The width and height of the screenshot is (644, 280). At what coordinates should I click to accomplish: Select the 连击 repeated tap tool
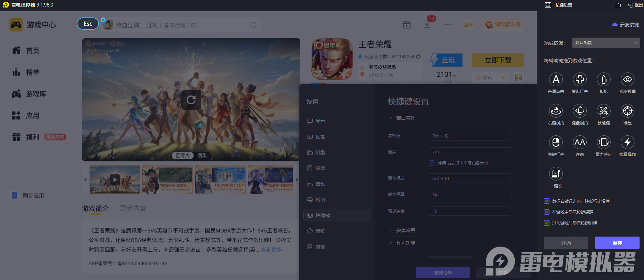coord(579,142)
